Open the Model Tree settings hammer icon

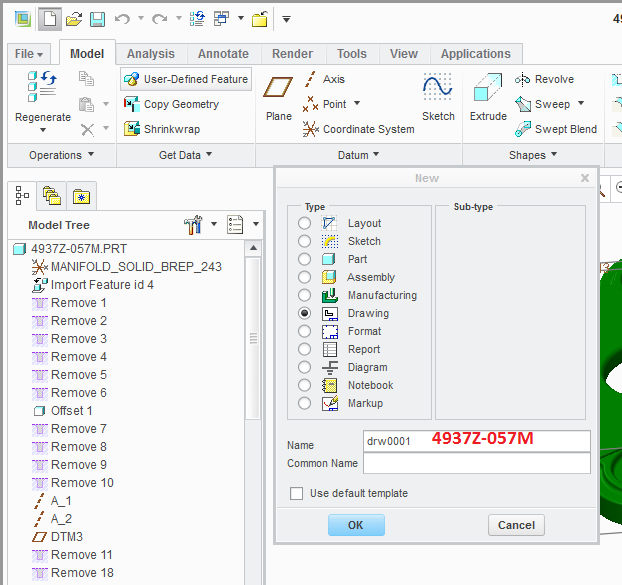(193, 224)
